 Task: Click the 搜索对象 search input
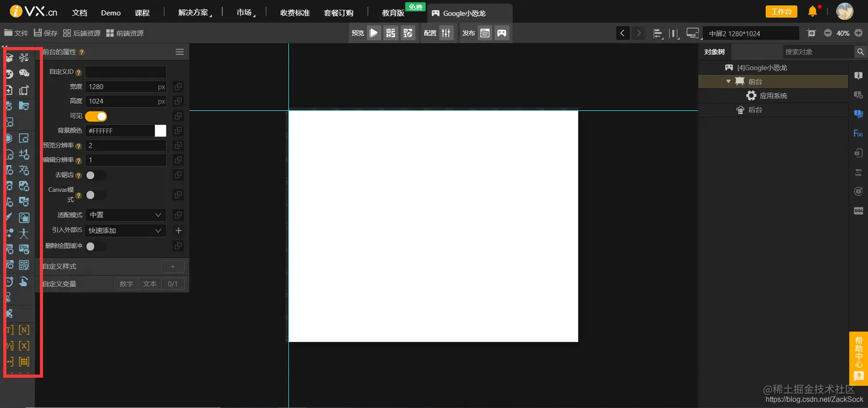pyautogui.click(x=818, y=52)
